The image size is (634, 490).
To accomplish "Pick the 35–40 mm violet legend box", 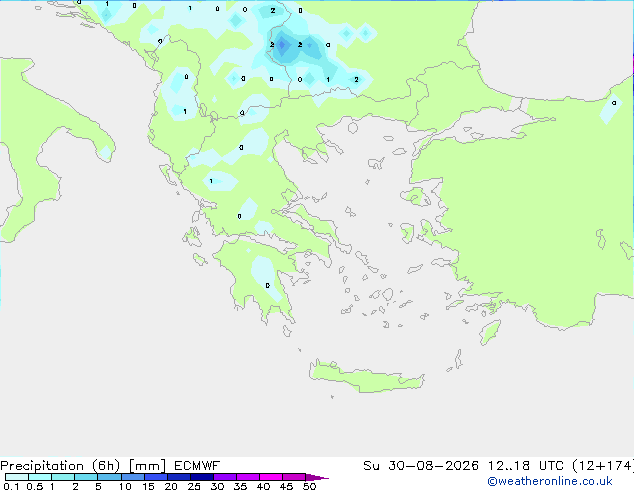I will tap(248, 477).
